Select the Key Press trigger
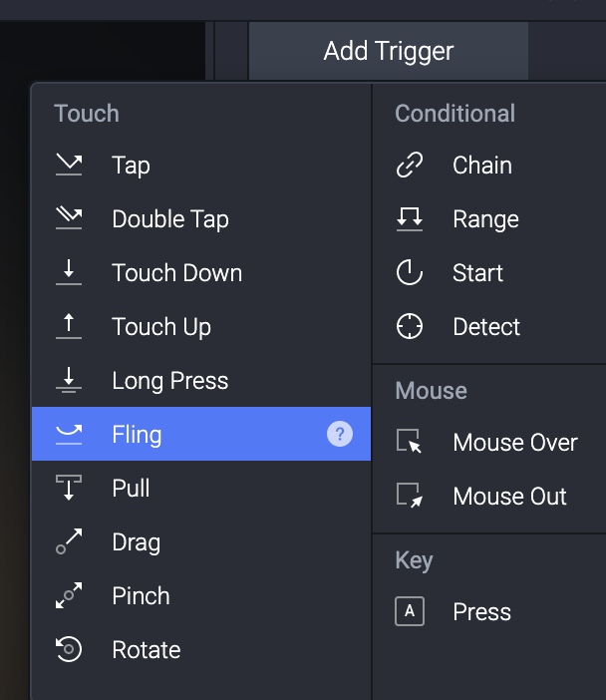The image size is (606, 700). coord(481,612)
